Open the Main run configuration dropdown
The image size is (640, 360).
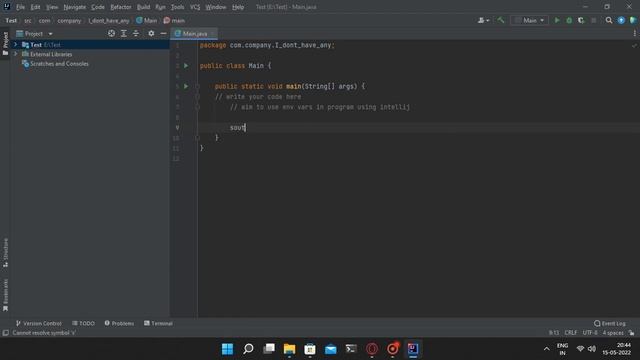pos(529,20)
